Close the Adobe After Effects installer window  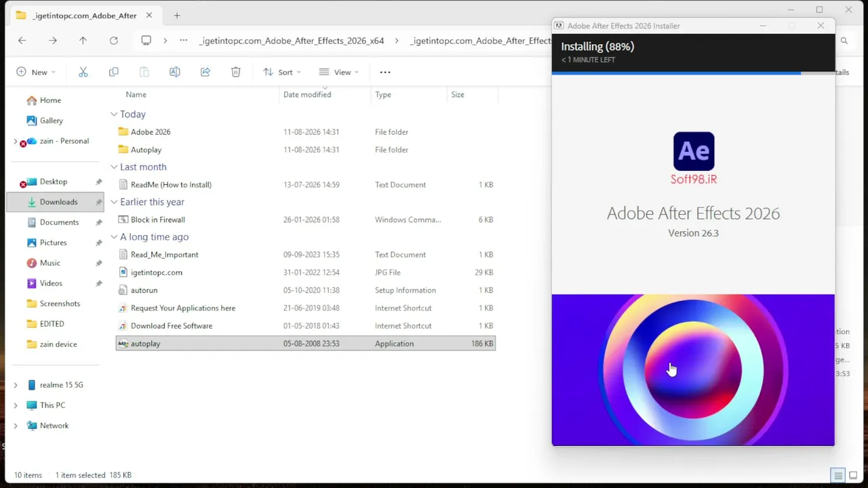tap(821, 26)
